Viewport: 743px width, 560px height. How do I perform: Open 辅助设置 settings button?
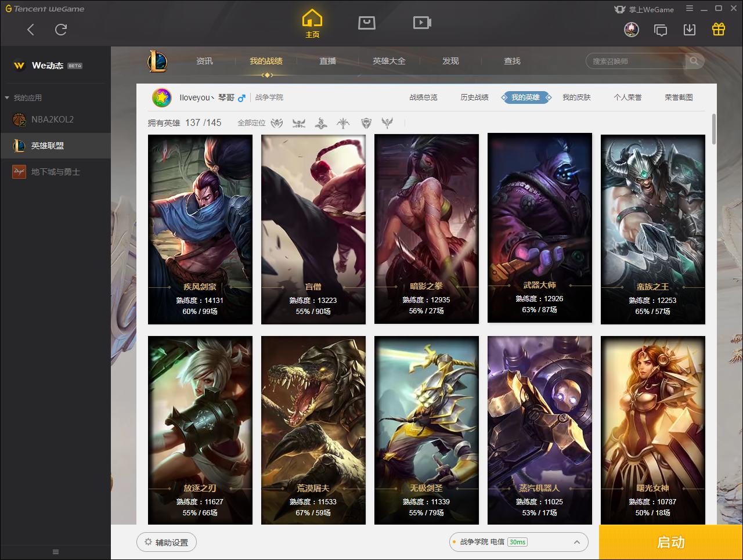click(x=167, y=543)
